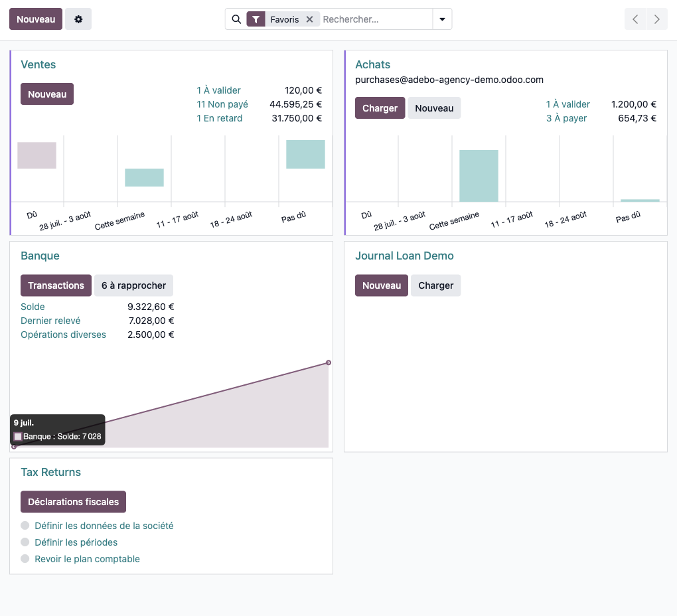Go to next page arrow
Viewport: 677px width, 616px height.
(656, 19)
